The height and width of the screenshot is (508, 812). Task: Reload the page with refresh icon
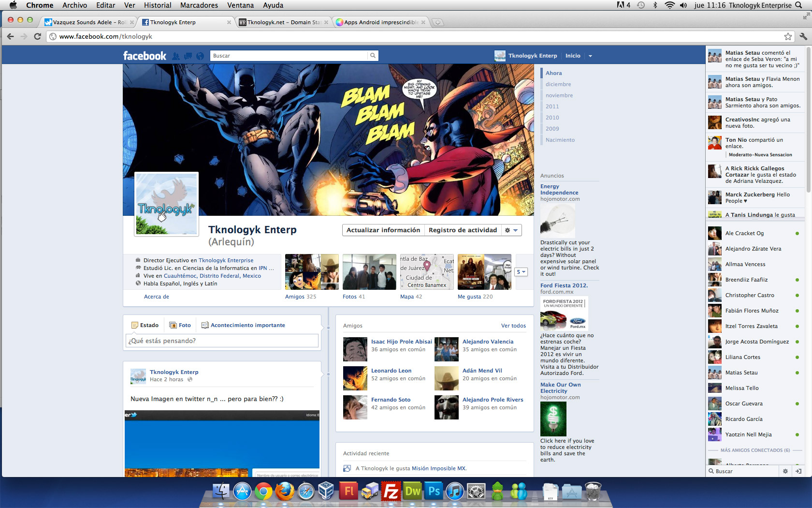(37, 36)
